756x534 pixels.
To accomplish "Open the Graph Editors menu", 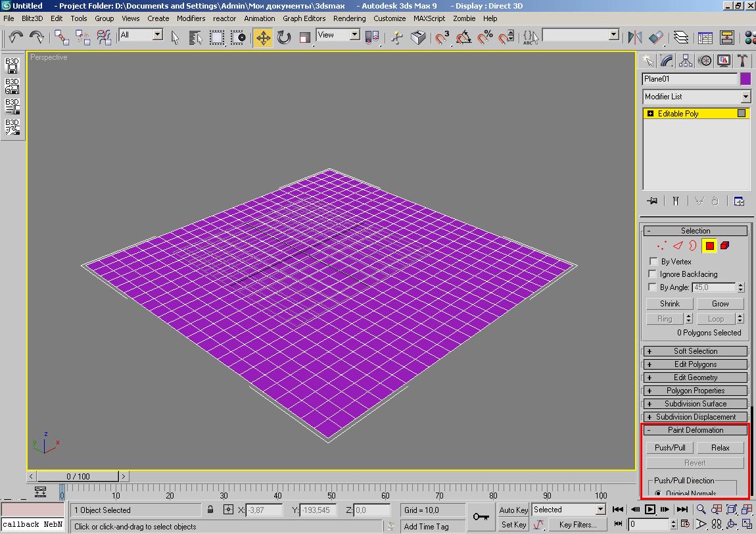I will (304, 18).
